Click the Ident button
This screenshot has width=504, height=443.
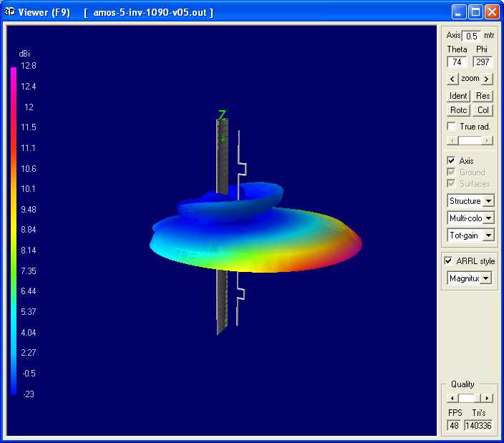pos(458,96)
